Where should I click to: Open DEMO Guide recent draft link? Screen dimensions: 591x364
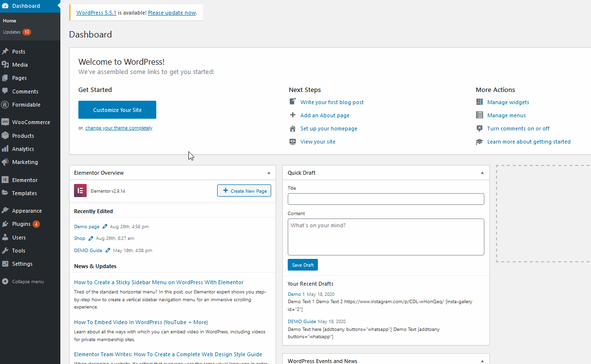point(302,322)
